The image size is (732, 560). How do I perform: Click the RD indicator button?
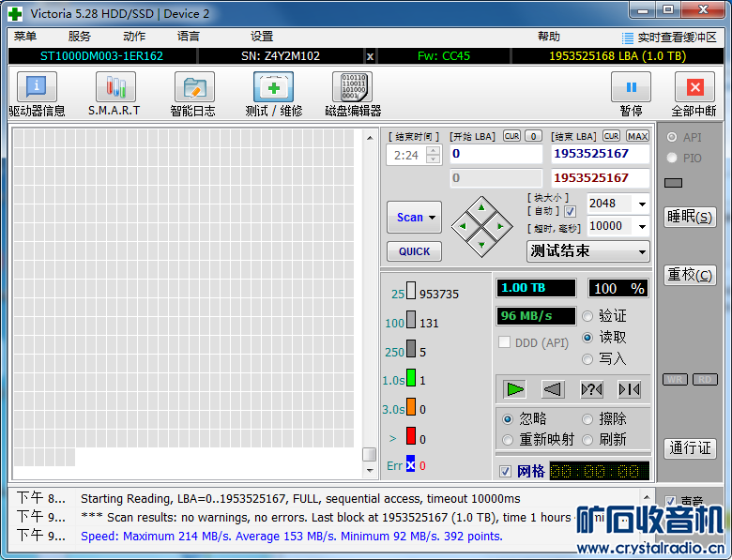[x=705, y=379]
